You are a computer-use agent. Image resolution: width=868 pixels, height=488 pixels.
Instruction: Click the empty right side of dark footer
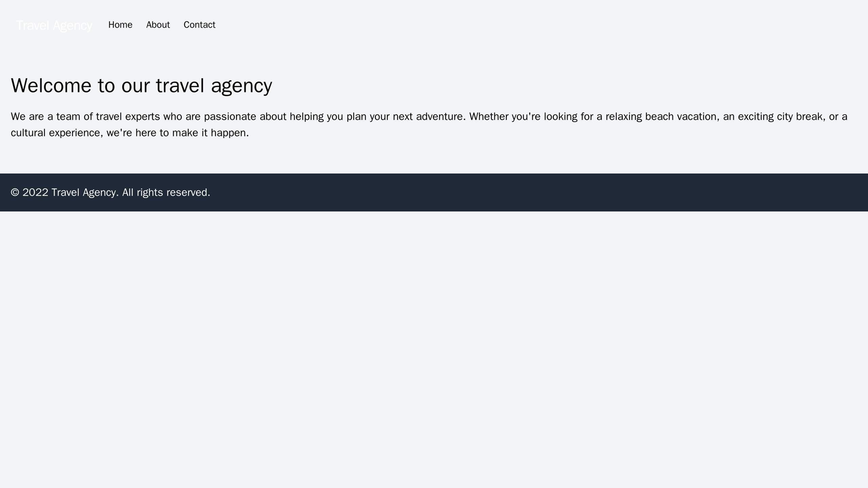(x=601, y=192)
